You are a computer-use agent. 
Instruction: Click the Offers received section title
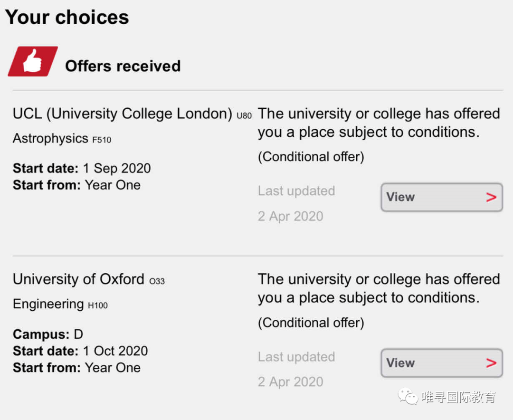point(123,66)
